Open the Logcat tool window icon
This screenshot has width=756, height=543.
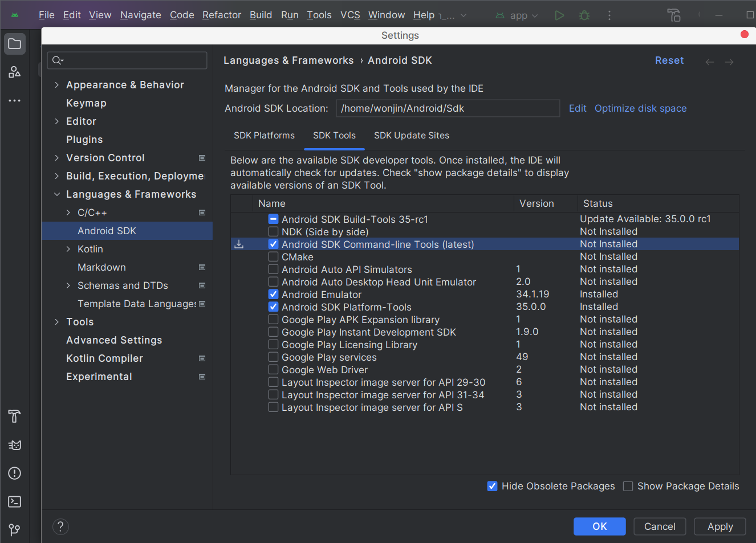coord(15,445)
